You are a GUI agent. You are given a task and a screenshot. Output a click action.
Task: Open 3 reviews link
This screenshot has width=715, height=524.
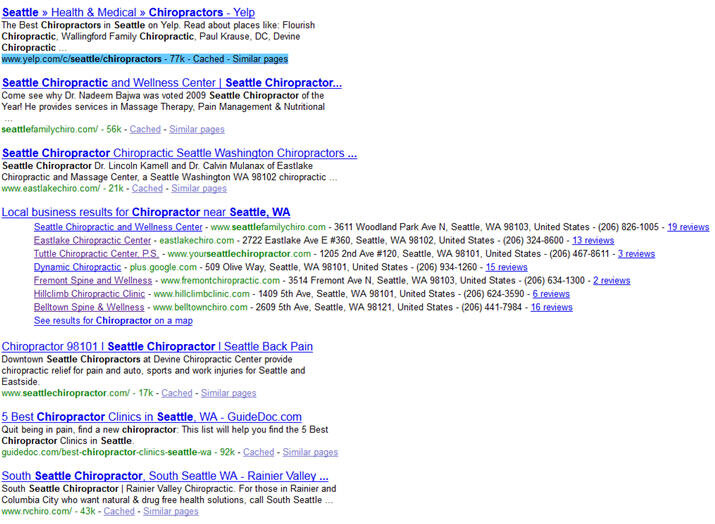click(636, 254)
